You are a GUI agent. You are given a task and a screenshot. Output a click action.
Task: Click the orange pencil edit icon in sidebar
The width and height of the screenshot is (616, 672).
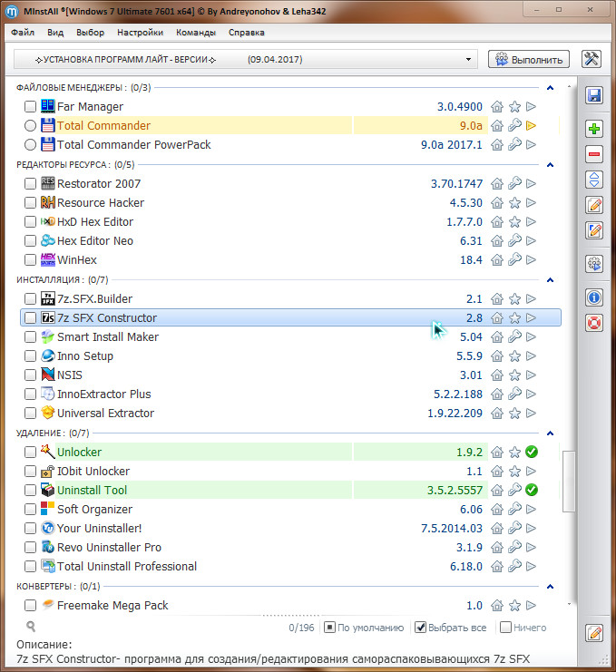[x=594, y=205]
